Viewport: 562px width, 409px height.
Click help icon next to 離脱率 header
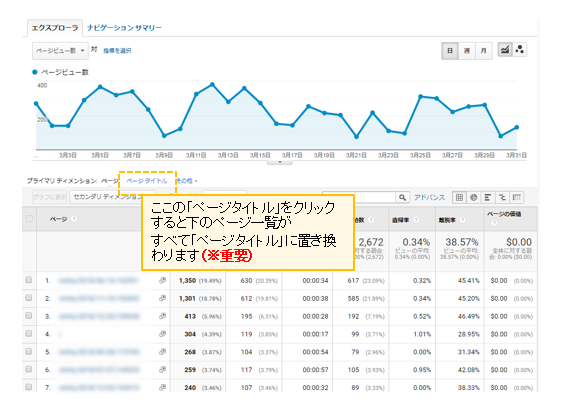coord(463,220)
